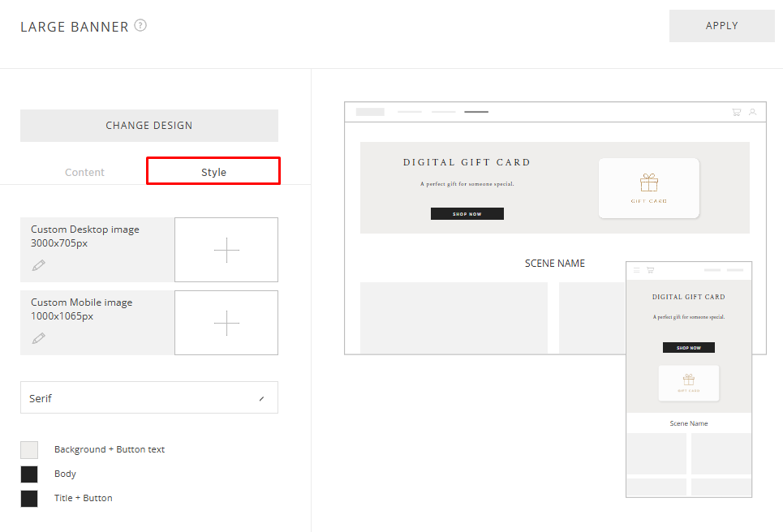
Task: Click the CHANGE DESIGN button
Action: (149, 126)
